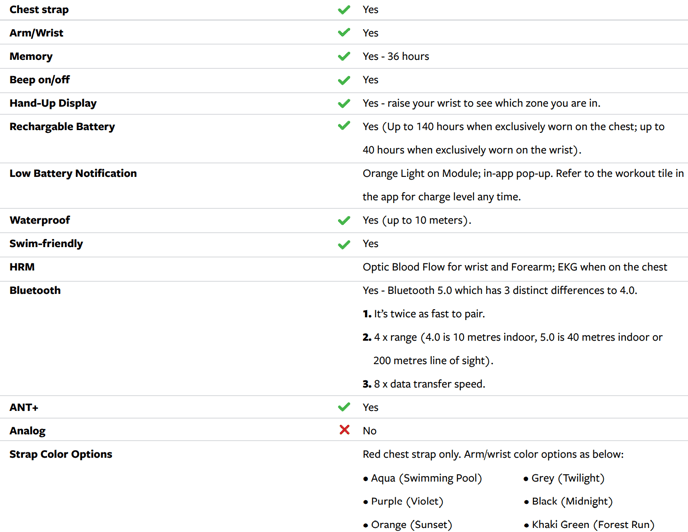Screen dimensions: 688x532
Task: Click the Waterproof row checkmark icon
Action: point(344,221)
